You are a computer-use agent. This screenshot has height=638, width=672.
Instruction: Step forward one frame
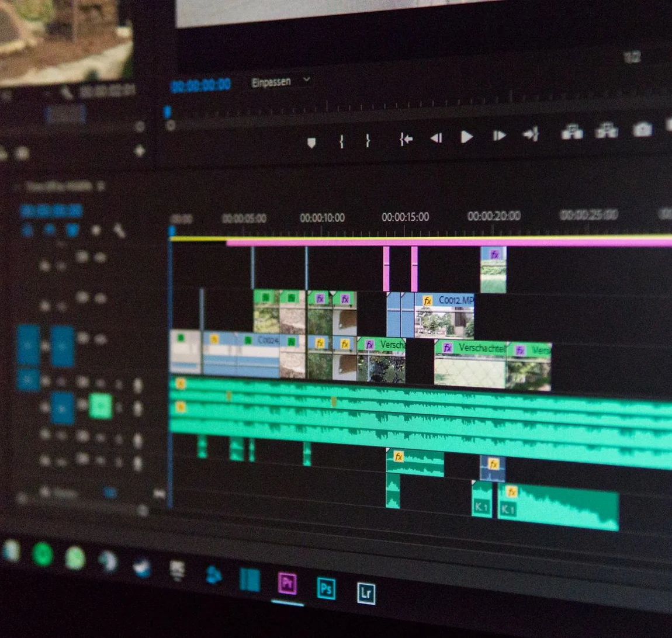click(499, 136)
